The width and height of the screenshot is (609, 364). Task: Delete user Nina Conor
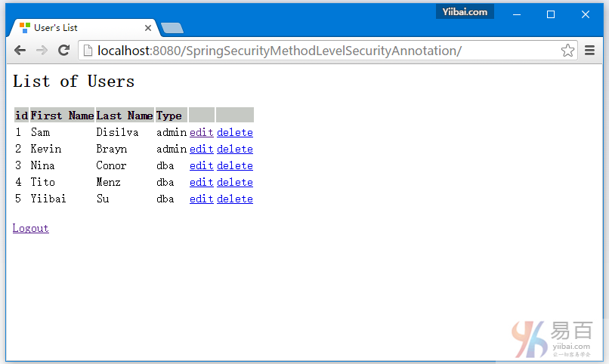235,165
